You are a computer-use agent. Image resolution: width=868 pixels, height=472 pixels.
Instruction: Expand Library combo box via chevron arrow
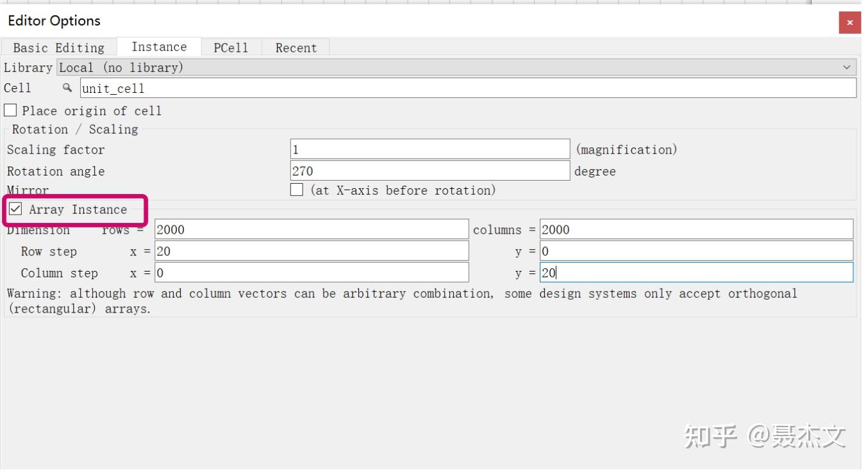click(847, 67)
